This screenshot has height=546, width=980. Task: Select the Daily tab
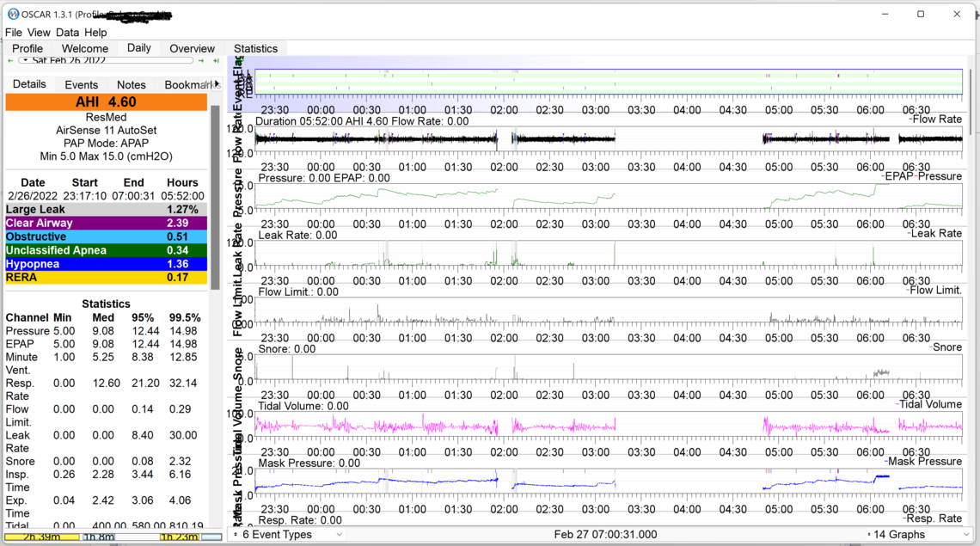click(x=138, y=48)
